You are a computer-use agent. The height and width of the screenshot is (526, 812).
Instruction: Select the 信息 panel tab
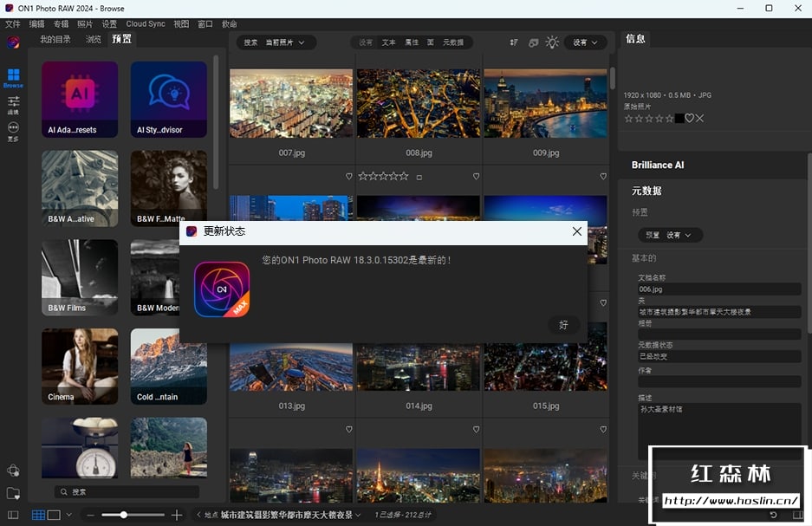pos(635,39)
